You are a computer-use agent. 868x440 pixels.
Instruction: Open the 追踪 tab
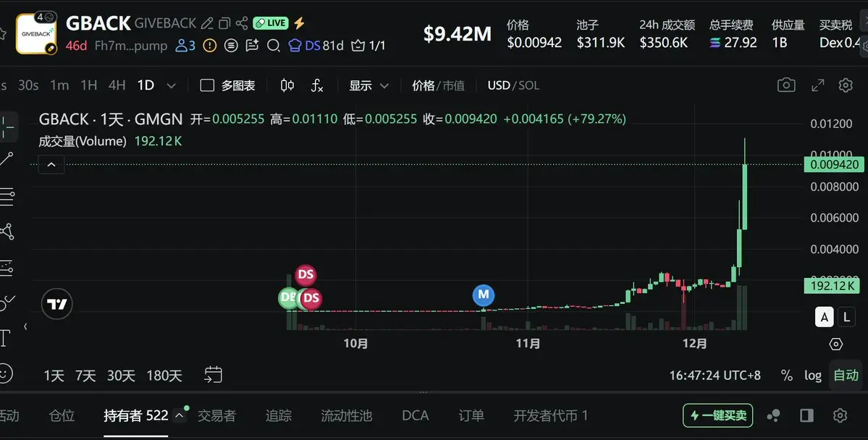click(278, 415)
